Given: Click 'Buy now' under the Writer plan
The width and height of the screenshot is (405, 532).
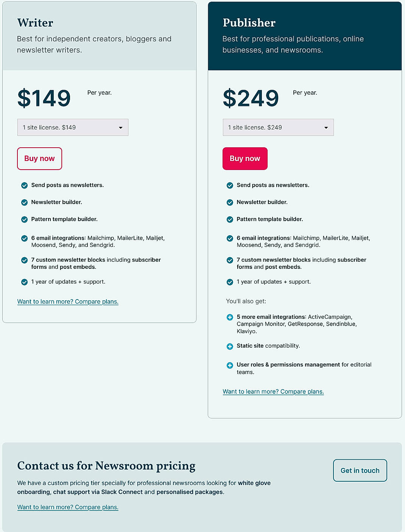Looking at the screenshot, I should pyautogui.click(x=39, y=159).
